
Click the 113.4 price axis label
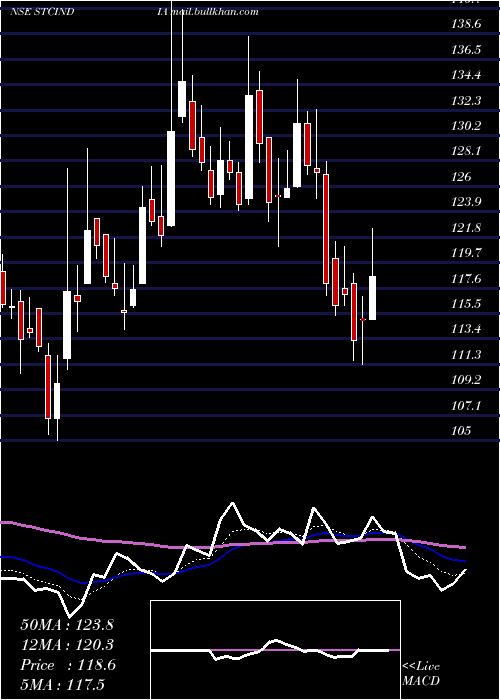467,329
